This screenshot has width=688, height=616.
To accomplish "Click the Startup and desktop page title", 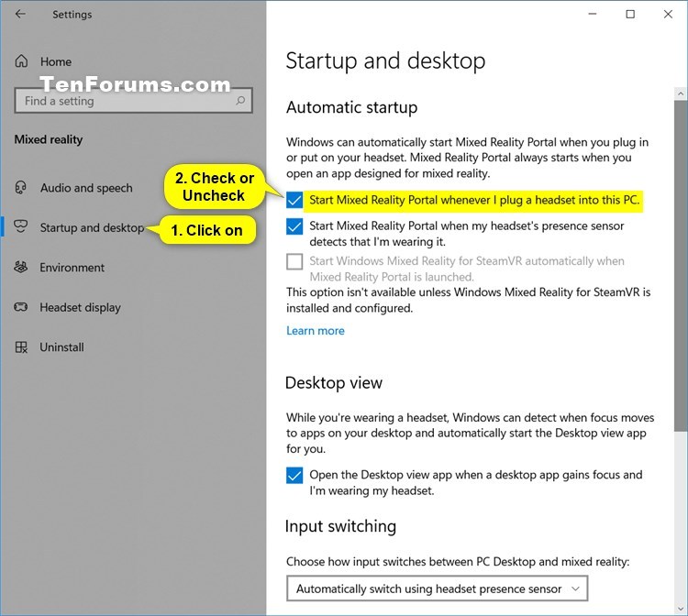I will click(x=385, y=60).
